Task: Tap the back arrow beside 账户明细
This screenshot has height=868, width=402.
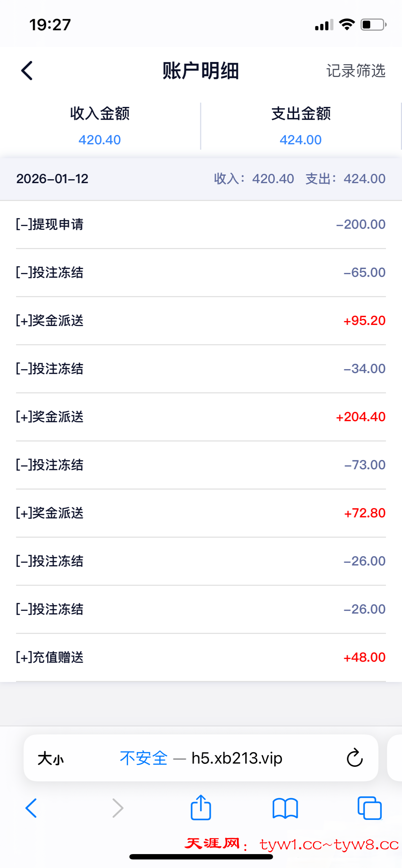Action: 27,71
